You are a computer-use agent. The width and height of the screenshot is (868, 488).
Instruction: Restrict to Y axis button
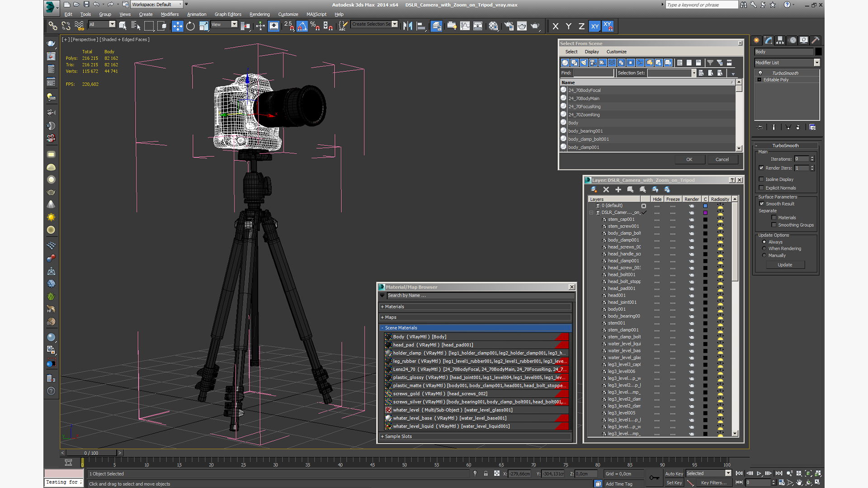pos(569,26)
